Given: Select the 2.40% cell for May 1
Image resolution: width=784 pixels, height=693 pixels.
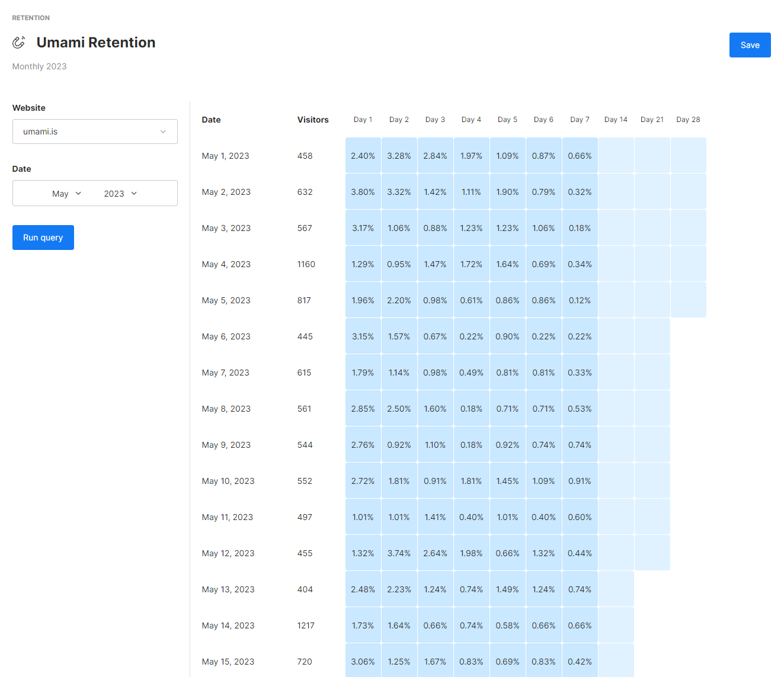Looking at the screenshot, I should point(363,156).
